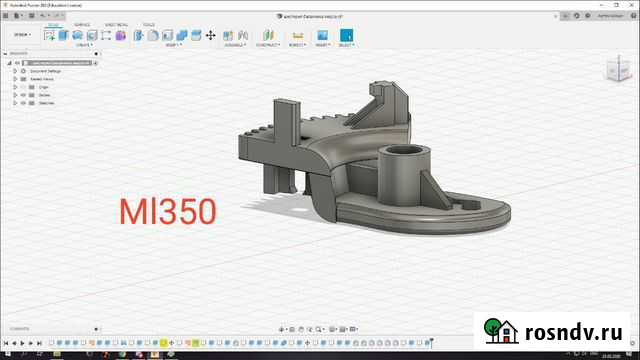Switch to the Solid tab
640x360 pixels.
coord(53,25)
